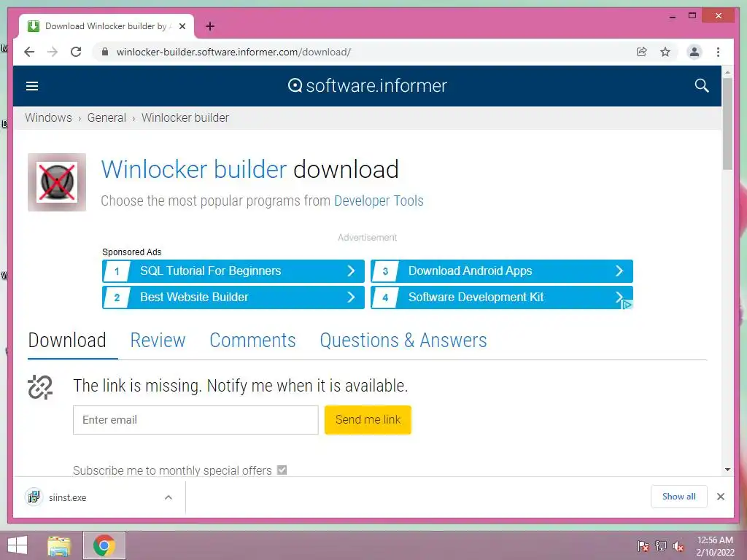Go to Windows breadcrumb link
Image resolution: width=747 pixels, height=560 pixels.
click(x=49, y=117)
